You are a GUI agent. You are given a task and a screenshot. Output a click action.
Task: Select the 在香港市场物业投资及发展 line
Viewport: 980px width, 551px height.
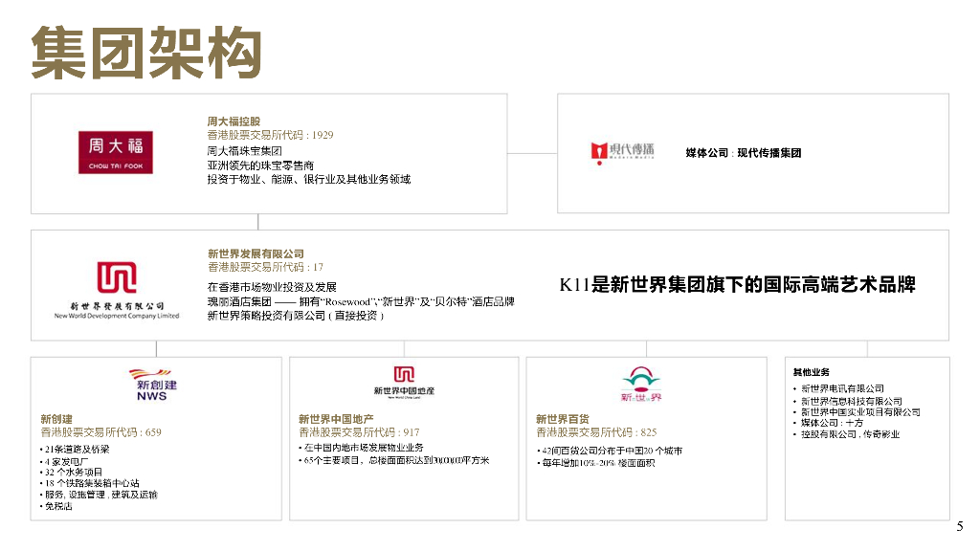(272, 287)
